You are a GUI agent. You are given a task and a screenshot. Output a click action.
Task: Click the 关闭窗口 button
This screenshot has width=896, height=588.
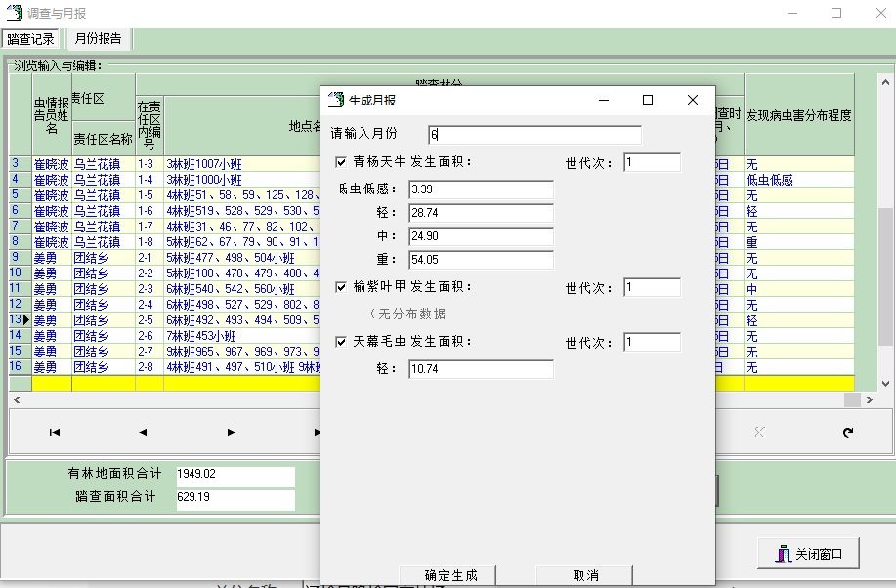(809, 553)
